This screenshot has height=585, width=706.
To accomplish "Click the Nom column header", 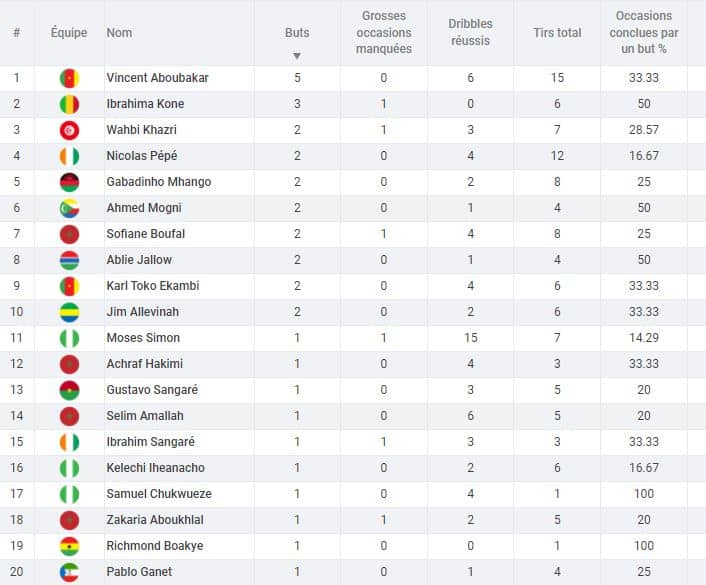I will [119, 33].
